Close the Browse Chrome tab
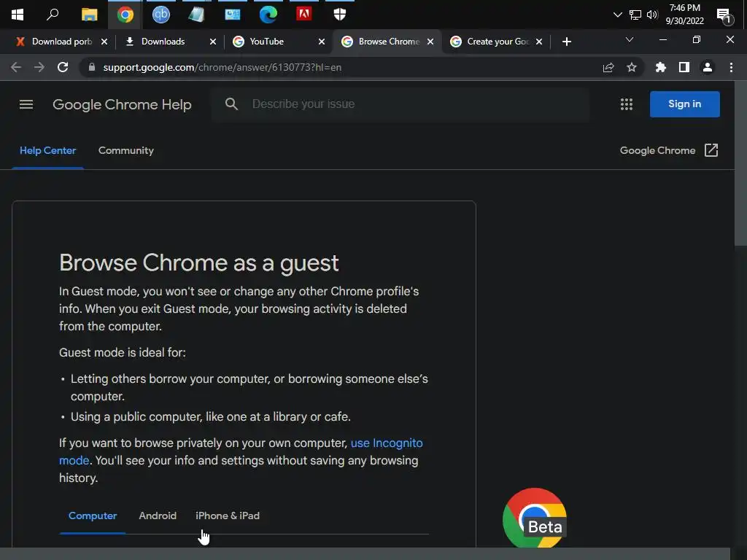Screen dimensions: 747x560 pyautogui.click(x=430, y=42)
